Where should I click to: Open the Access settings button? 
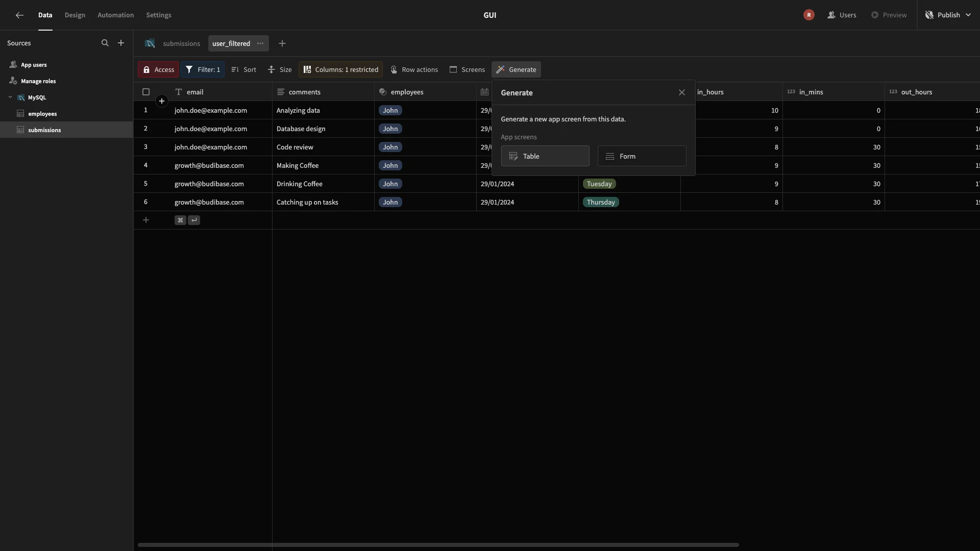click(158, 70)
